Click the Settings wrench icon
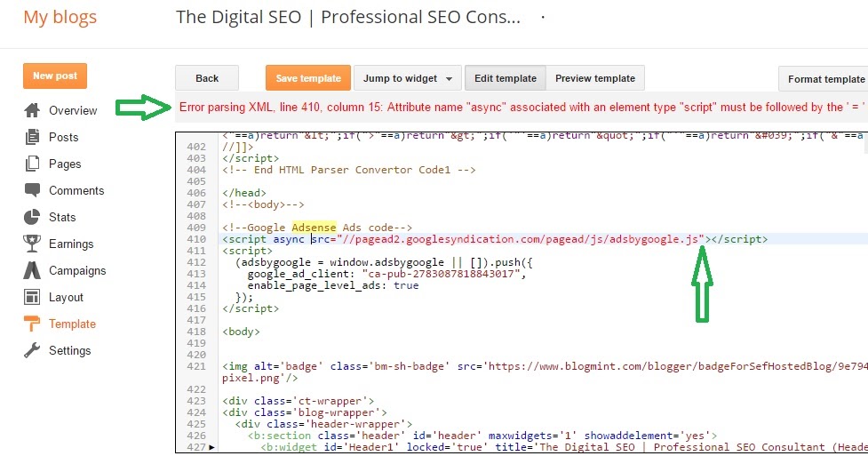 coord(32,350)
